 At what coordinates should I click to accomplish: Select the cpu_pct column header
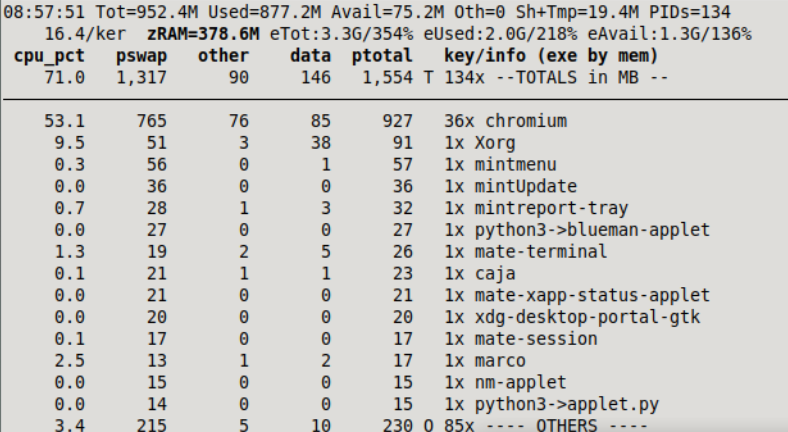click(49, 56)
